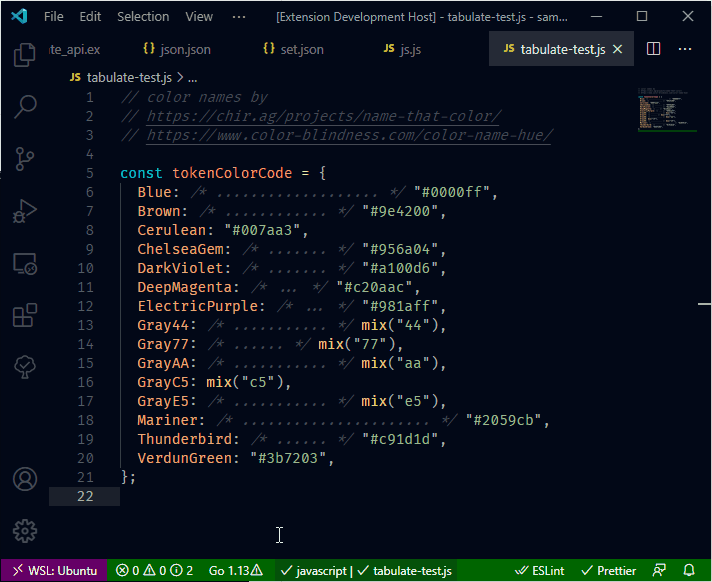Screen dimensions: 712x582
Task: Open the Explorer view in activity bar
Action: pyautogui.click(x=25, y=55)
